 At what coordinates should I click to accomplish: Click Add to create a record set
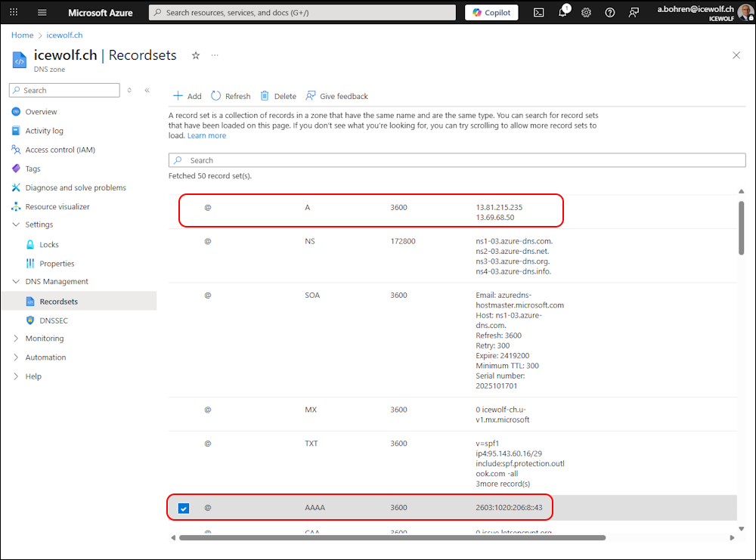tap(187, 96)
